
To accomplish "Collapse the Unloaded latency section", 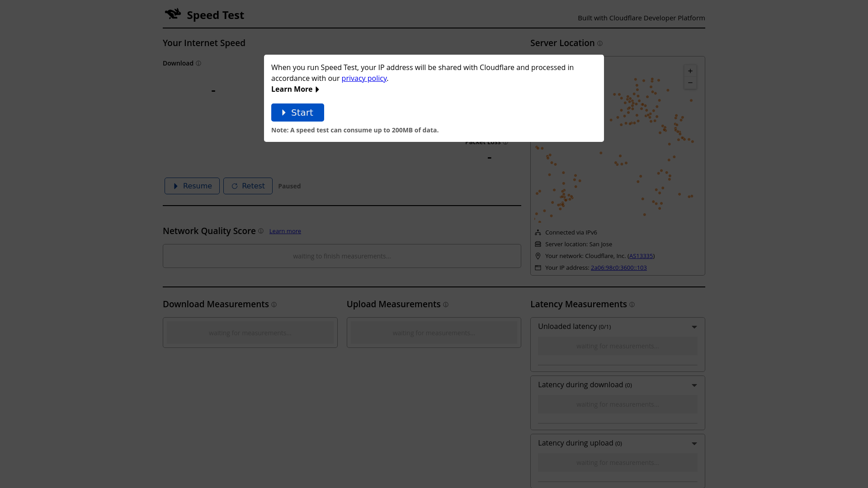I will point(694,327).
